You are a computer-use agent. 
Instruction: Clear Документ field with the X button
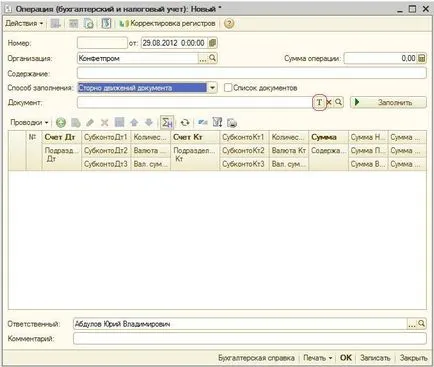click(x=329, y=103)
